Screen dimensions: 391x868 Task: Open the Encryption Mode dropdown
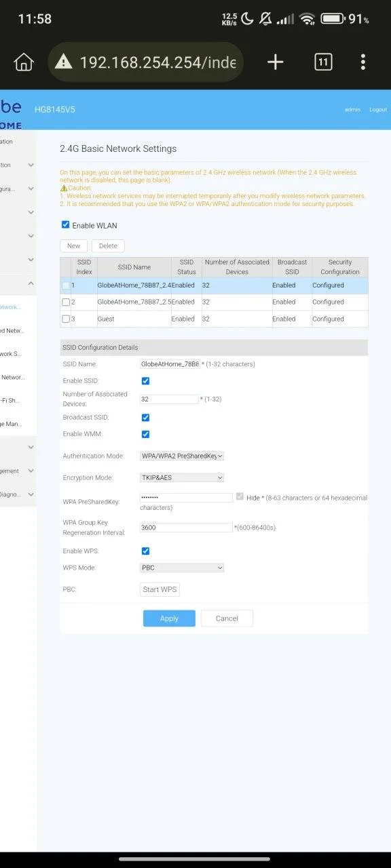[x=182, y=478]
